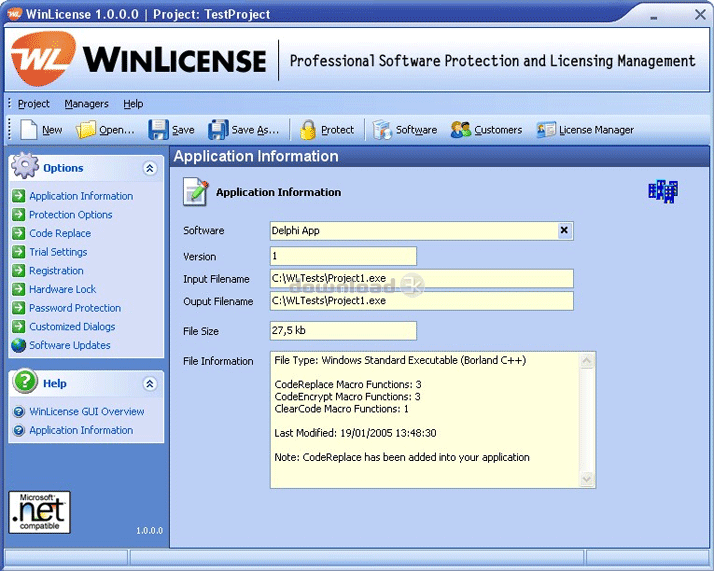Click the License Manager toolbar label

click(597, 130)
